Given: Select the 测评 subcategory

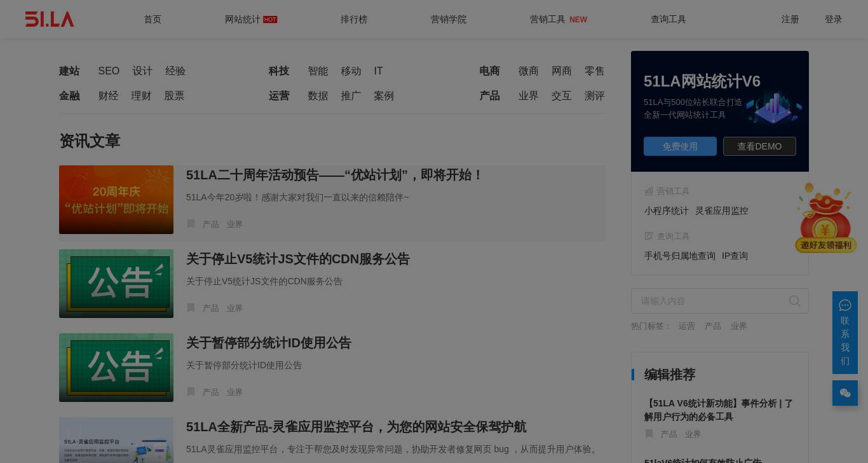Looking at the screenshot, I should pyautogui.click(x=595, y=96).
